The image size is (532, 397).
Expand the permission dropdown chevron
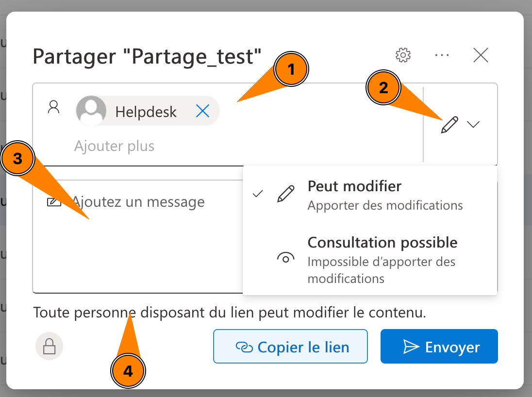click(473, 125)
